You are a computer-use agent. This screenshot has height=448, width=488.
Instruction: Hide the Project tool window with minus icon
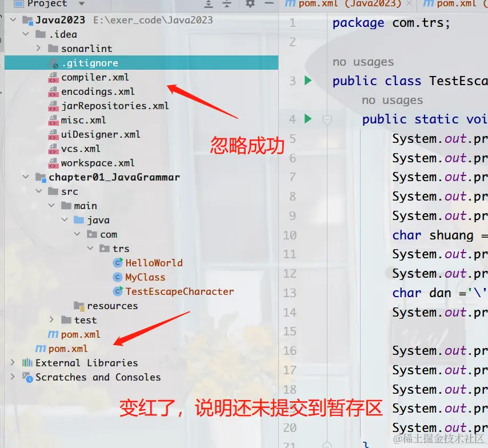point(269,5)
